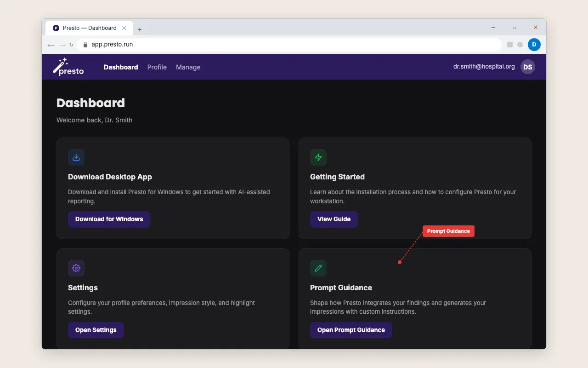This screenshot has width=588, height=368.
Task: Click the pencil icon on Prompt Guidance card
Action: (318, 268)
